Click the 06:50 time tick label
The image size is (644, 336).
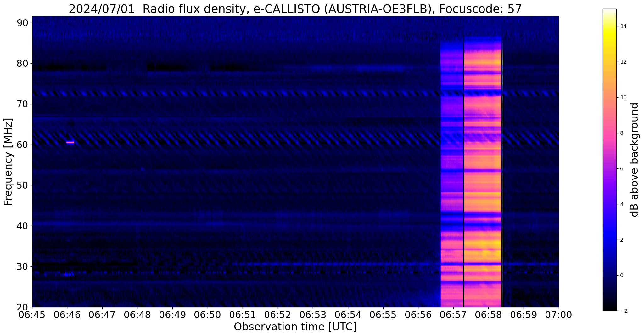tap(208, 315)
